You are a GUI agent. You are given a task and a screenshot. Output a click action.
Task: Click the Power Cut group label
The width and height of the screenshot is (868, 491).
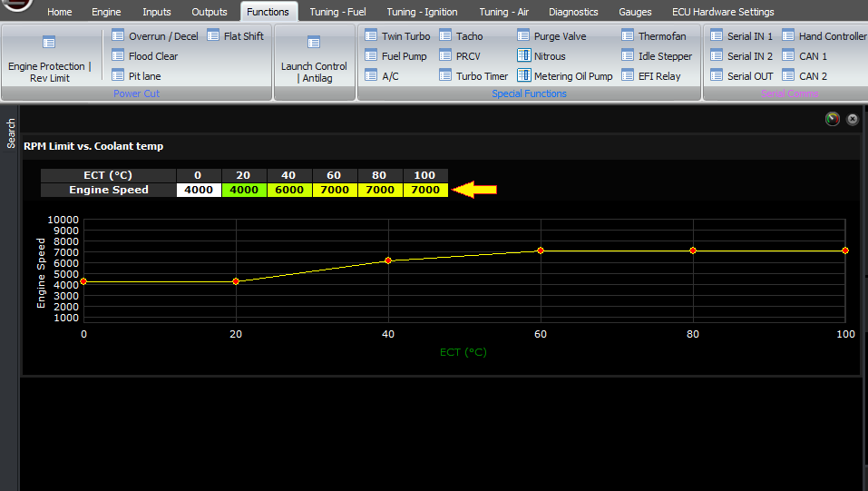tap(136, 93)
